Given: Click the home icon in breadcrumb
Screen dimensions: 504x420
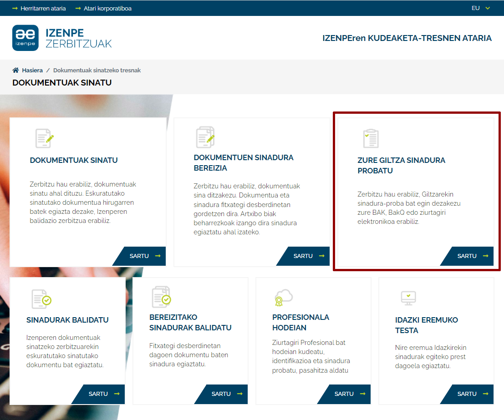Looking at the screenshot, I should point(16,71).
